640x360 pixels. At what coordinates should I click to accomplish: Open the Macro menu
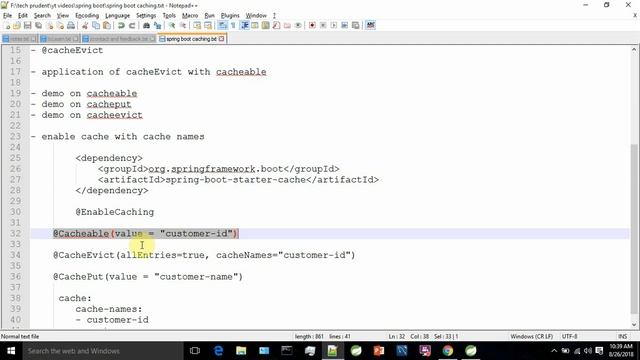[x=190, y=16]
